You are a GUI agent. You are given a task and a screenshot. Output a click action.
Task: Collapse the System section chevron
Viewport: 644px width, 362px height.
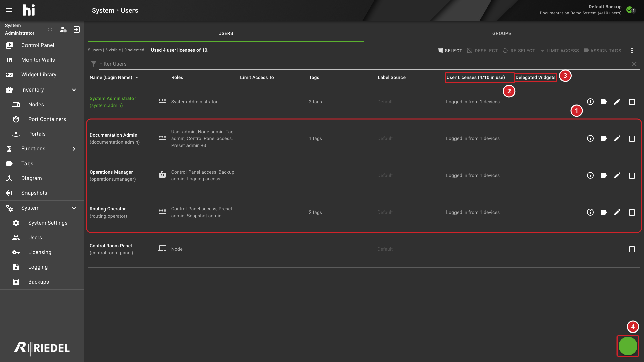[x=74, y=208]
